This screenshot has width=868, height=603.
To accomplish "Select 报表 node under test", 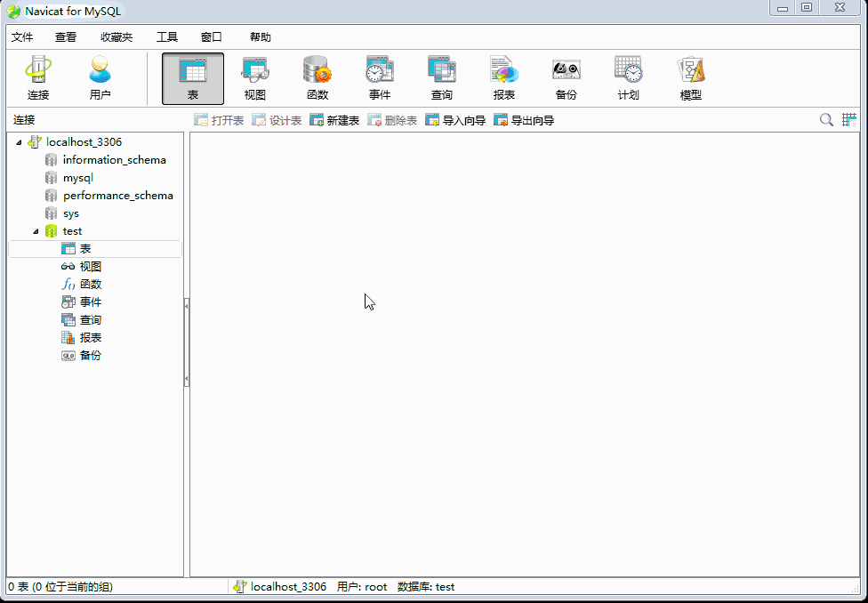I will pos(90,338).
